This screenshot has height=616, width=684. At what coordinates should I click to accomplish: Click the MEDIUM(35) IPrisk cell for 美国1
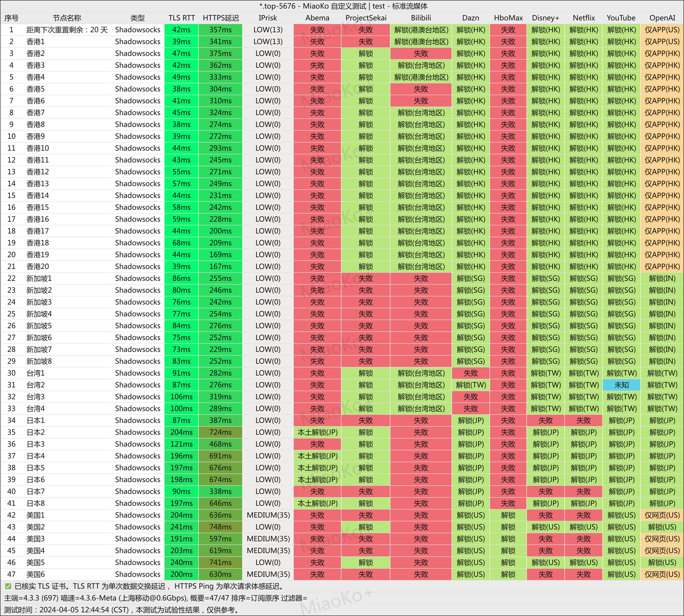click(268, 515)
